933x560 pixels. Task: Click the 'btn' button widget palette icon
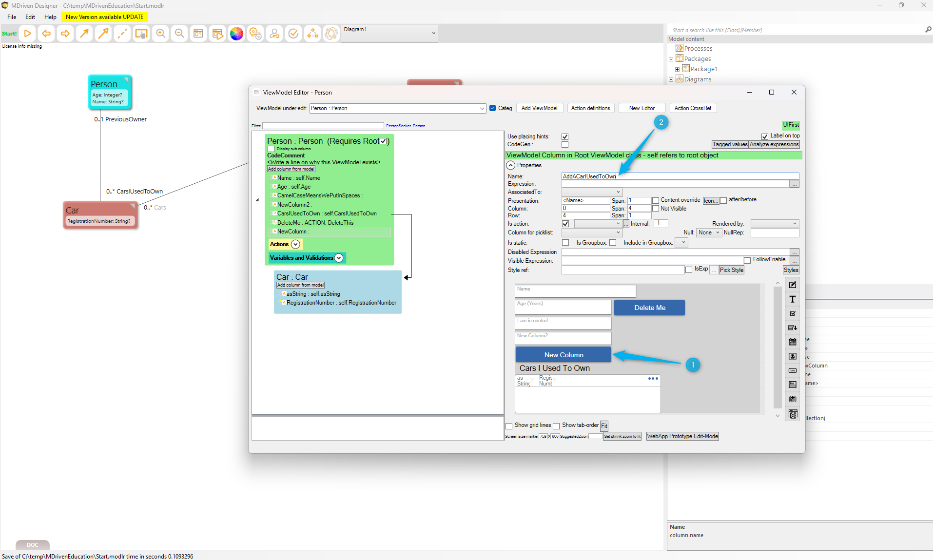(793, 370)
